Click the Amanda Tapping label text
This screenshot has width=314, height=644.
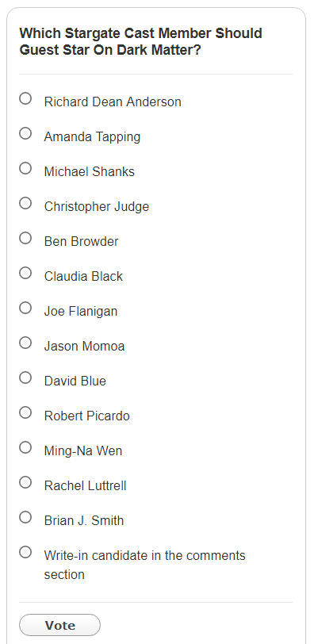pyautogui.click(x=92, y=136)
